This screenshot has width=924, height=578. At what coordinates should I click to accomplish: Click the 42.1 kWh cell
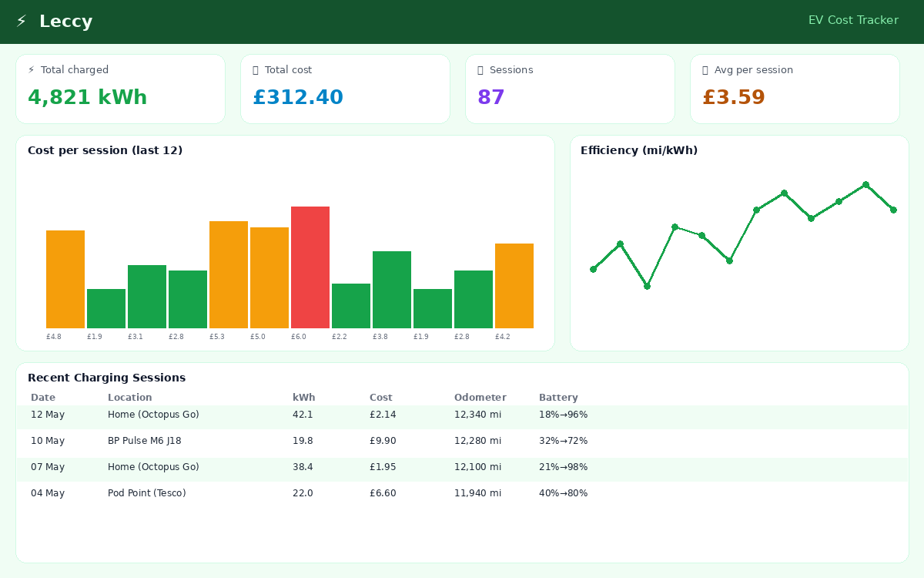tap(303, 415)
